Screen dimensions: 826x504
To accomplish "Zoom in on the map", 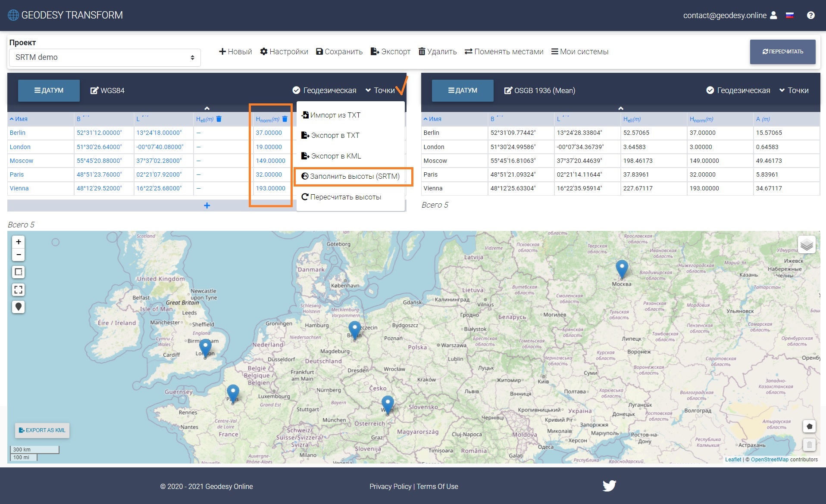I will 19,242.
